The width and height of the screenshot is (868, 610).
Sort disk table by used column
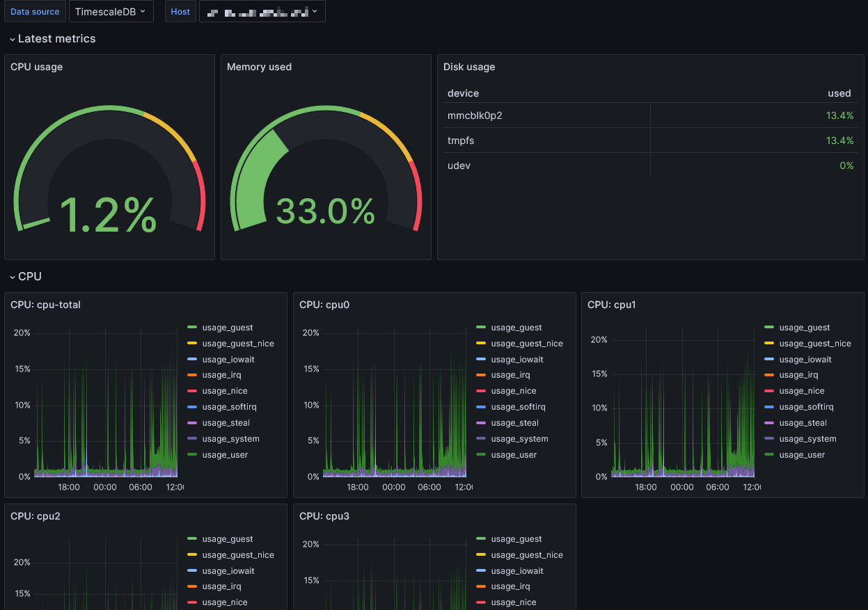click(x=839, y=93)
